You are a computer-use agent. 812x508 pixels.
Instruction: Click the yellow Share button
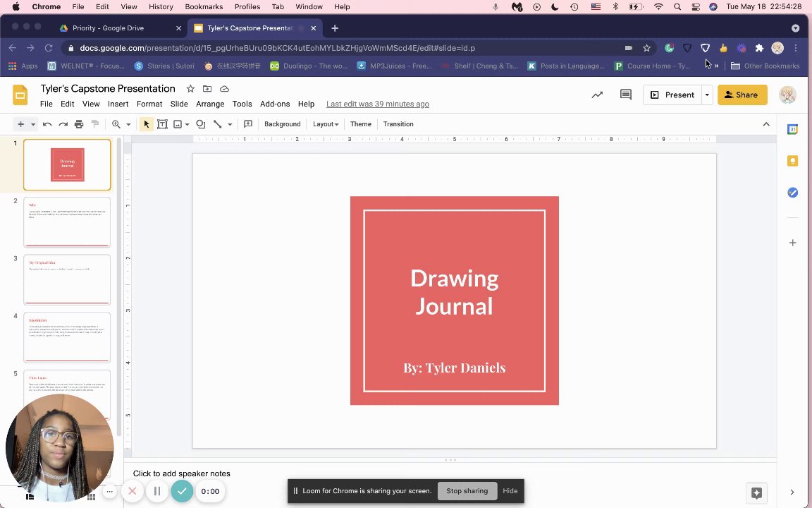point(742,95)
